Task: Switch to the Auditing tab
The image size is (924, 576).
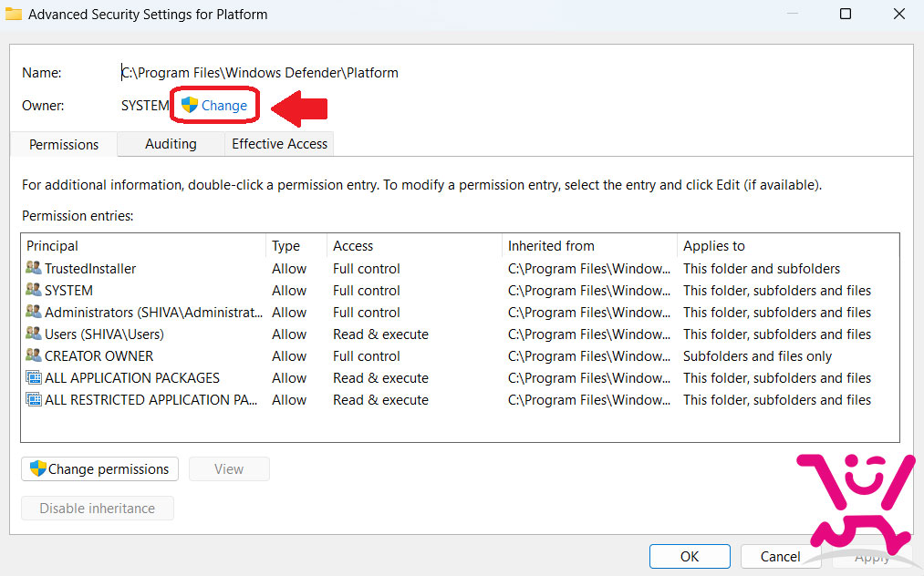Action: click(x=171, y=144)
